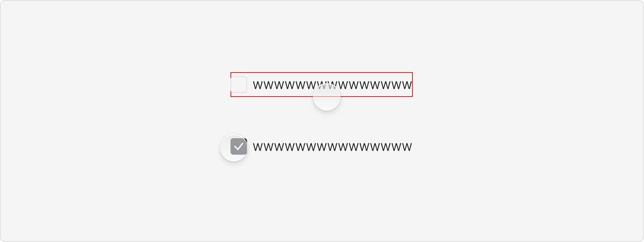This screenshot has height=242, width=644.
Task: Click the first W of the bottom label
Action: click(x=258, y=147)
